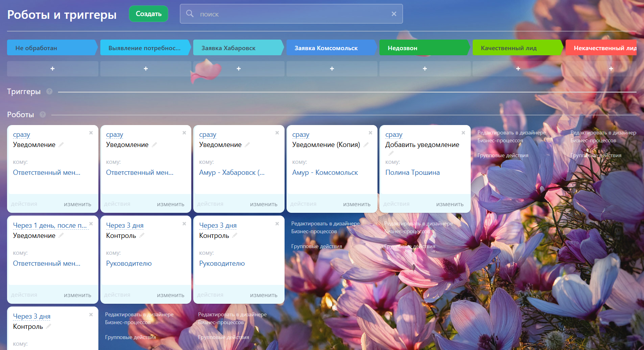
Task: Rename Уведомление (Копия) with pencil icon
Action: (x=366, y=145)
